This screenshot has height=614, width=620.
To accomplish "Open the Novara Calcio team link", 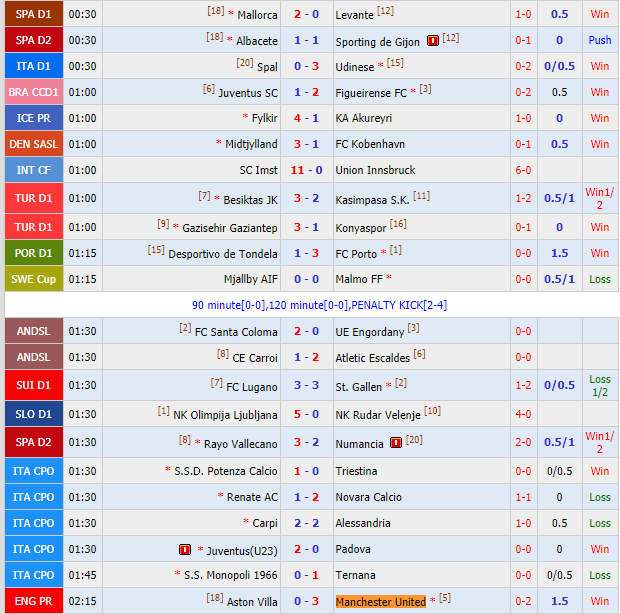I will (369, 498).
